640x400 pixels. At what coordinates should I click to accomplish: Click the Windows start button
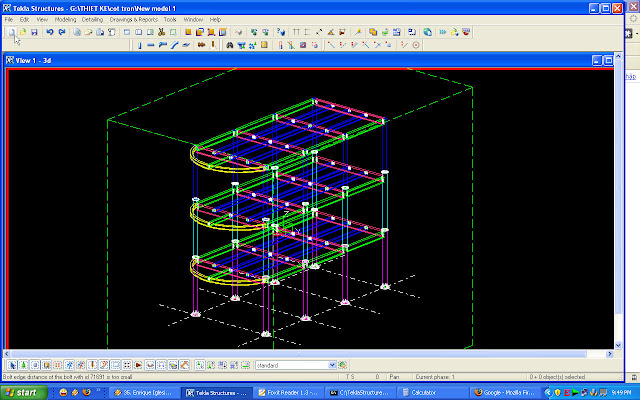tap(22, 392)
